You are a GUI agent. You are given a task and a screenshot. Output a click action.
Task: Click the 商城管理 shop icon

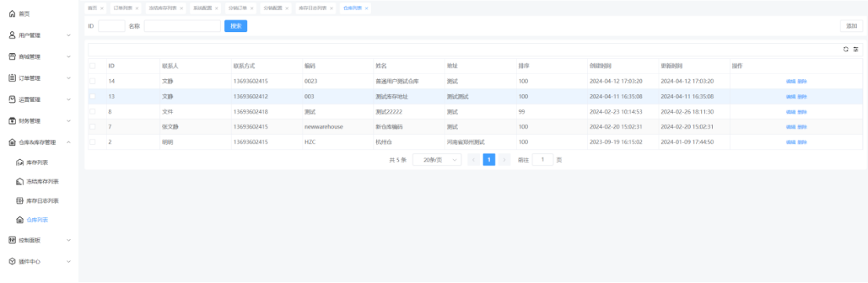click(13, 56)
